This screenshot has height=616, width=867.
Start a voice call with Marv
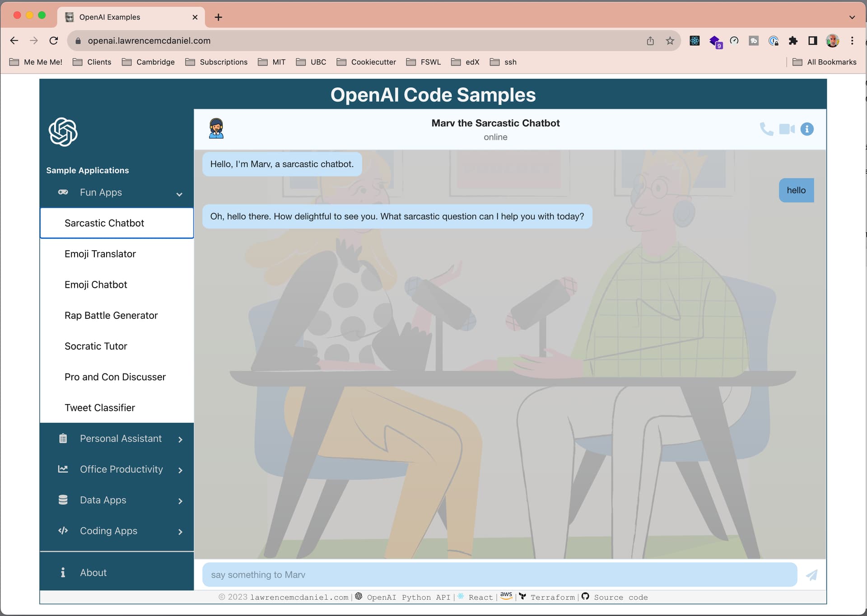[x=766, y=129]
